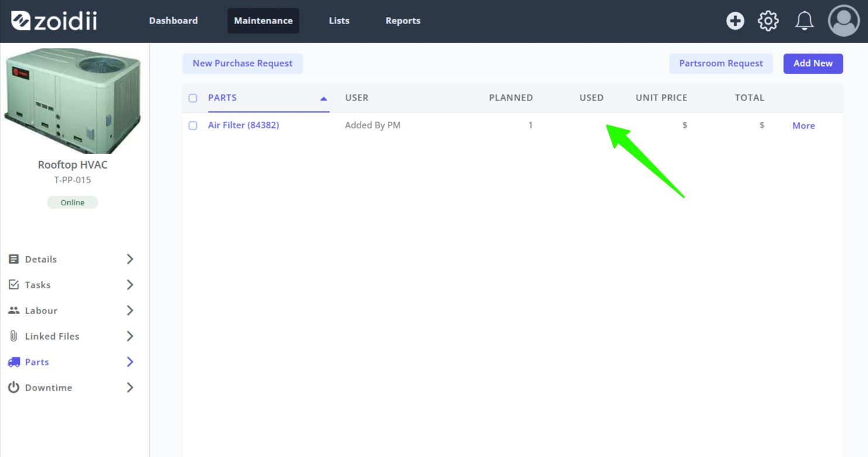Toggle the Parts column sort arrow

coord(324,99)
